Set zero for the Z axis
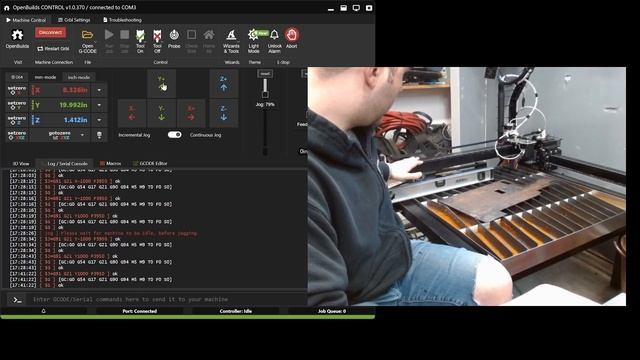Screen dimensions: 640x360 coord(17,120)
